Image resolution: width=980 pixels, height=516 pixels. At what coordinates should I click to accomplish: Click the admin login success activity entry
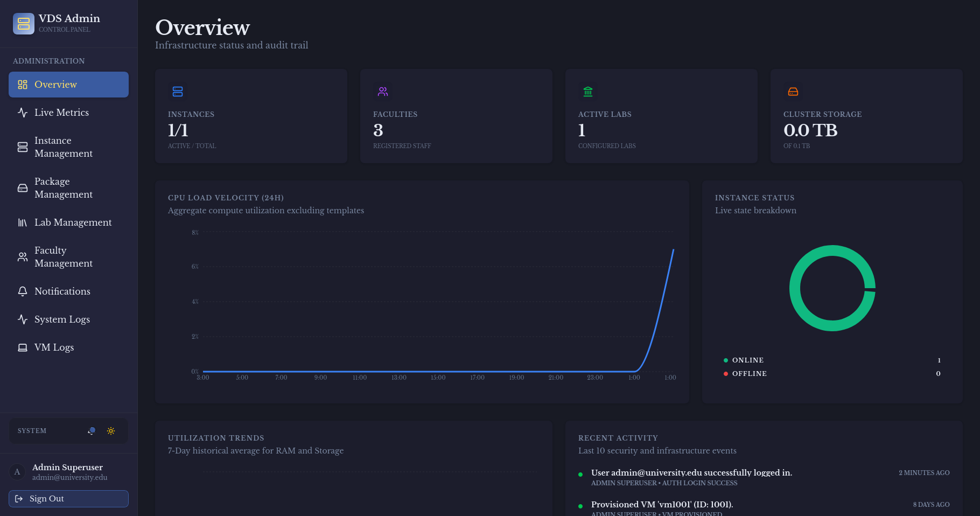point(764,477)
